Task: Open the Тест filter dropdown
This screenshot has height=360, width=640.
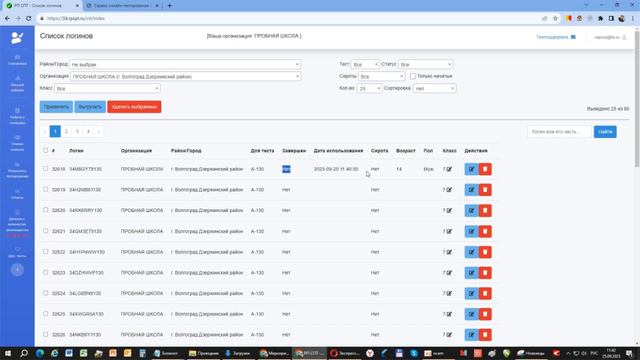Action: 365,64
